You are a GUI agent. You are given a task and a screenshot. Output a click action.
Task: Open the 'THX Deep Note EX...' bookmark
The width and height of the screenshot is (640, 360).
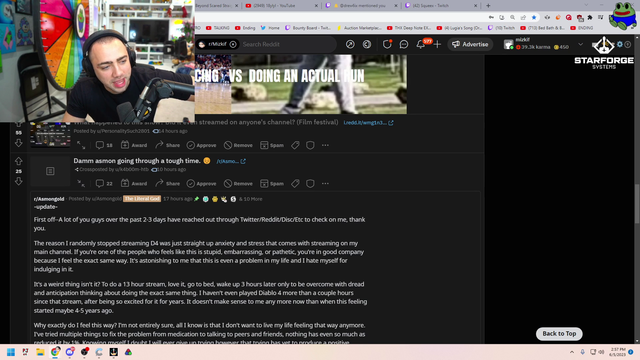point(409,28)
